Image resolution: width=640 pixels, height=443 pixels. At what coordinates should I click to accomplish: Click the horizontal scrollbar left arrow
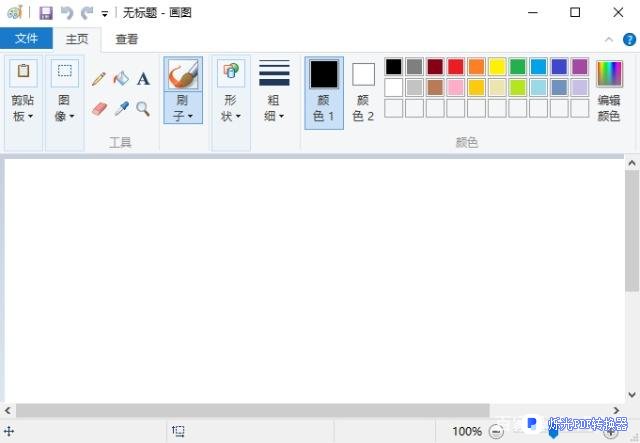coord(7,410)
